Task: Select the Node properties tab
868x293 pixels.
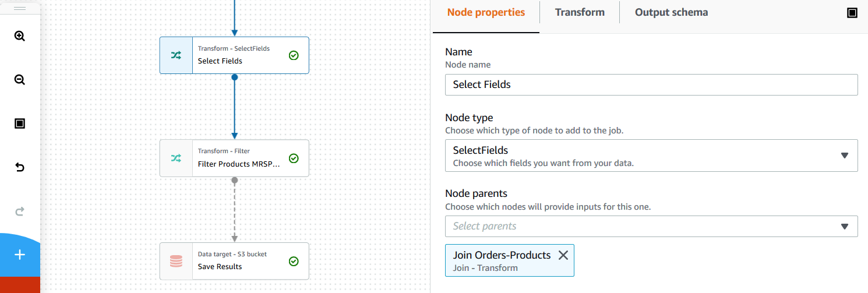Action: [x=486, y=12]
